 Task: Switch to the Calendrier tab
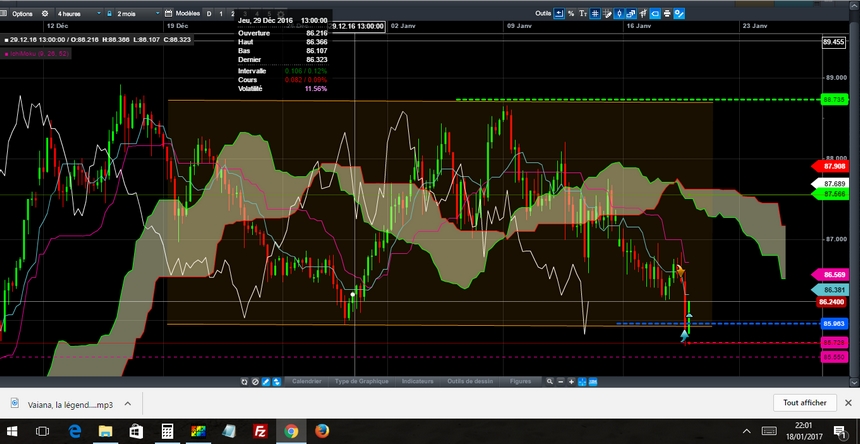coord(307,381)
